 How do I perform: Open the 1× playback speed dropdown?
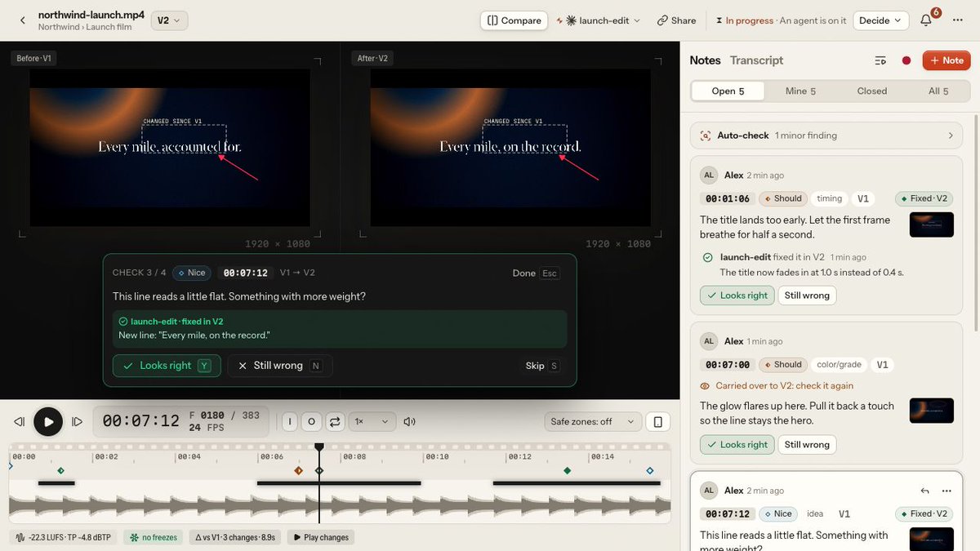(372, 422)
